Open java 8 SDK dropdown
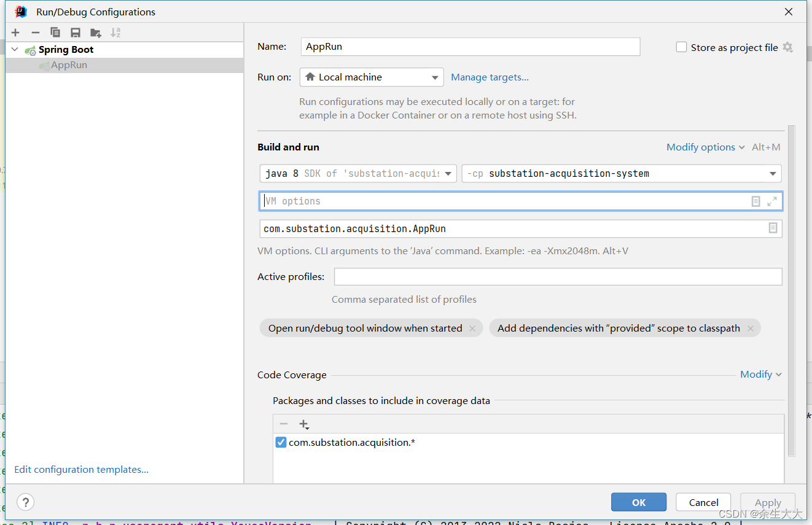This screenshot has height=525, width=812. click(x=358, y=174)
